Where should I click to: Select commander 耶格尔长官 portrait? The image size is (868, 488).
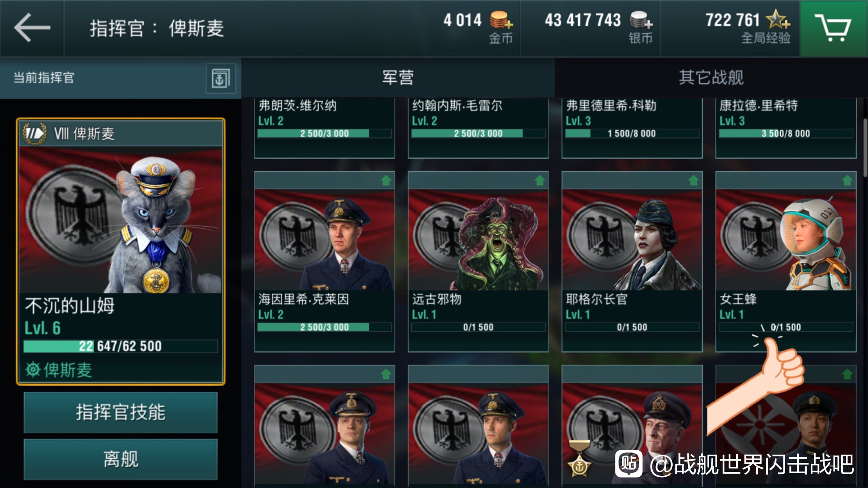tap(632, 240)
